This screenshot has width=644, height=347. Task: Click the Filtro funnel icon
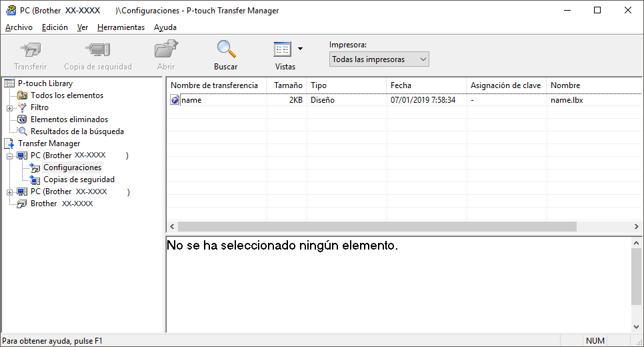[x=22, y=107]
